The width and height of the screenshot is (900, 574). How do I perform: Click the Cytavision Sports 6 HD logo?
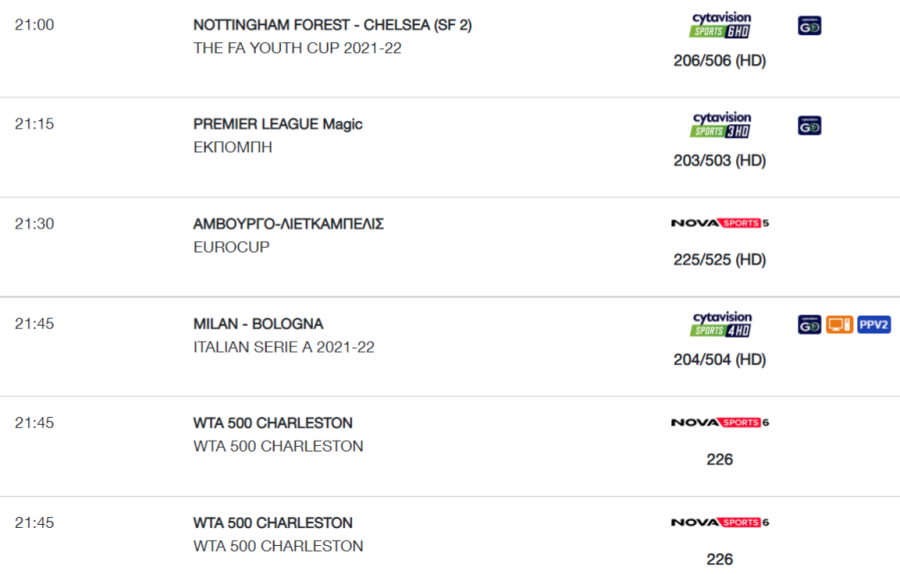(x=720, y=25)
